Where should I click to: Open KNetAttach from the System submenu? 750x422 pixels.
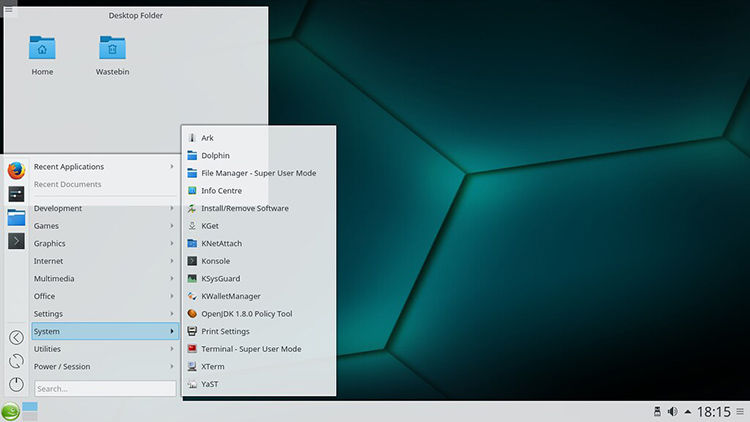pos(259,244)
